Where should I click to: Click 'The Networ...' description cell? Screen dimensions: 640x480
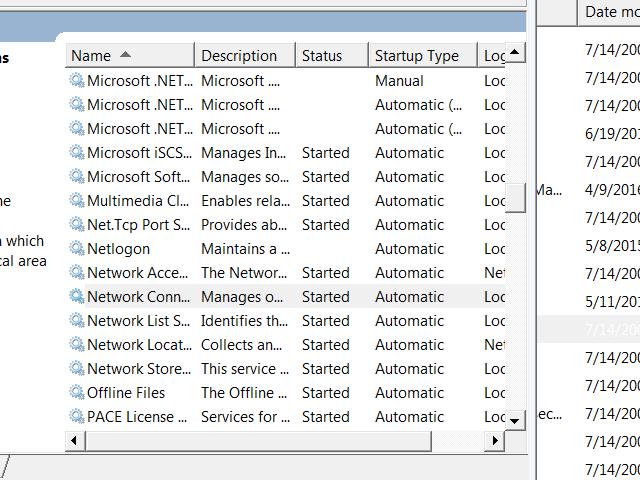(244, 273)
